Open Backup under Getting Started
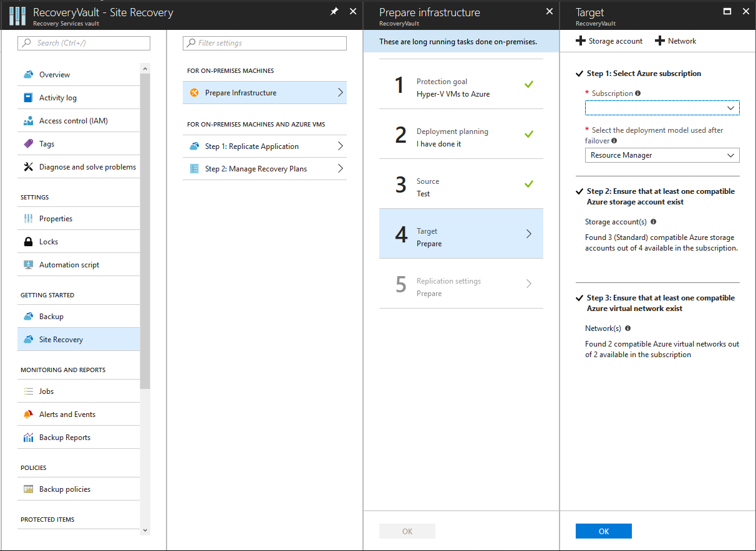756x551 pixels. (79, 317)
